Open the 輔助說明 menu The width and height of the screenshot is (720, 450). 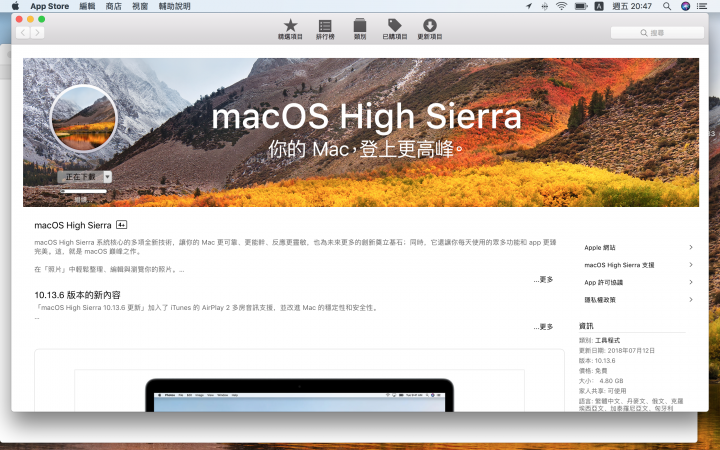(x=174, y=6)
